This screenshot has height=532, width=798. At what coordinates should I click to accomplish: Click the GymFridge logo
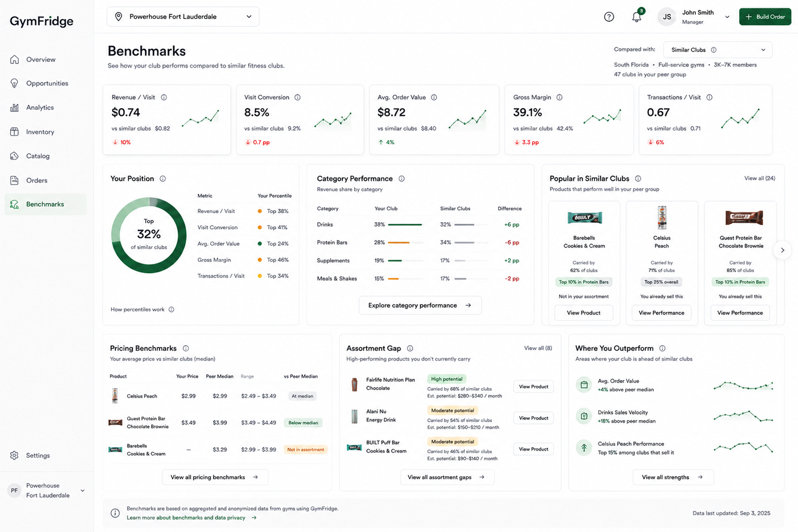point(41,21)
